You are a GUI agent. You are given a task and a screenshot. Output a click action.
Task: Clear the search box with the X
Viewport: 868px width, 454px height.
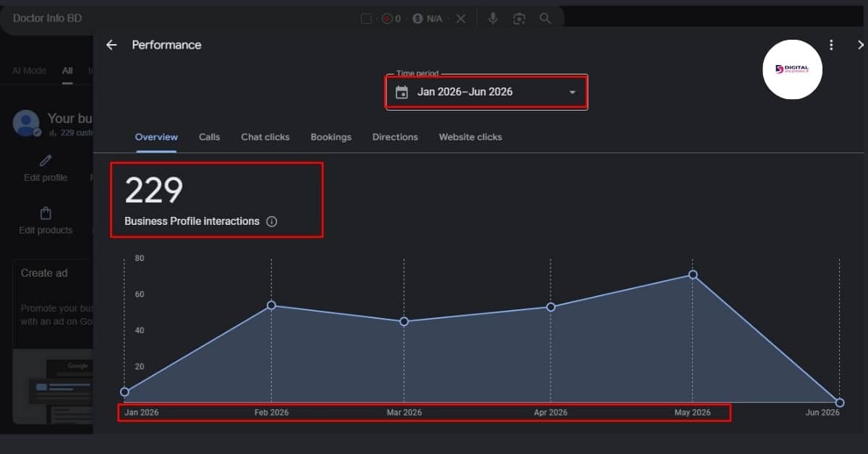[x=461, y=18]
